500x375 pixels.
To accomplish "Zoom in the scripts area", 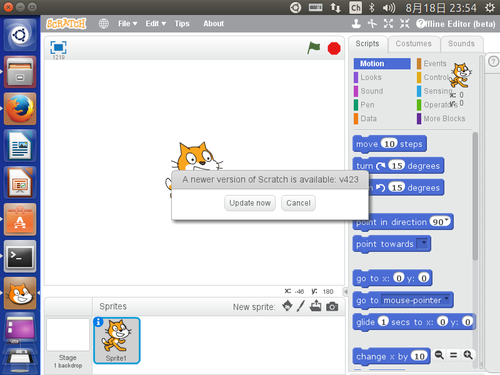I will click(468, 355).
